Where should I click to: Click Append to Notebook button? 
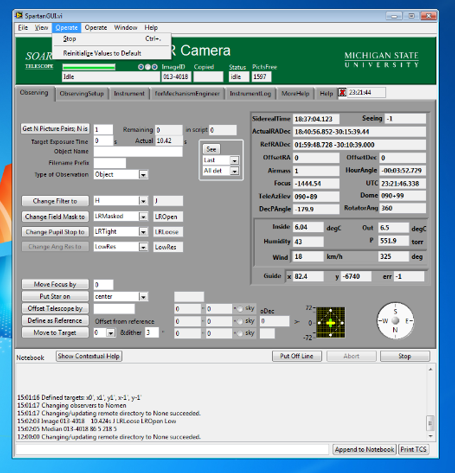(x=364, y=450)
